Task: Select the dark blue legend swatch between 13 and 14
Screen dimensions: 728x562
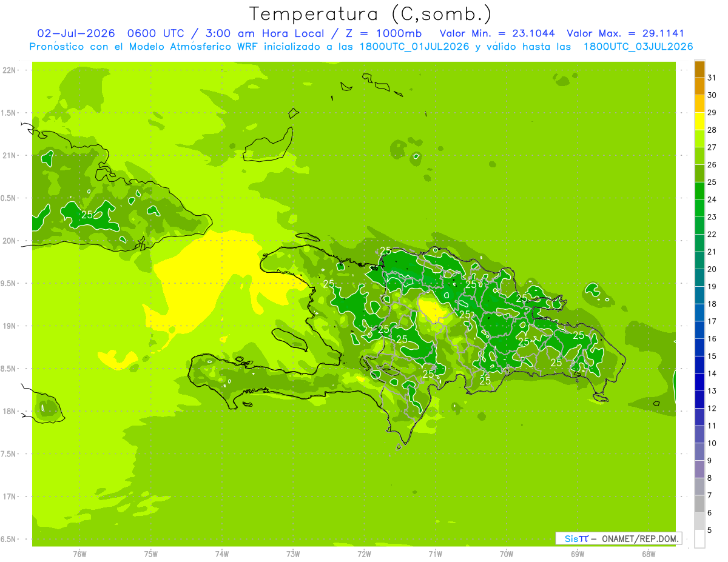Action: coord(699,383)
